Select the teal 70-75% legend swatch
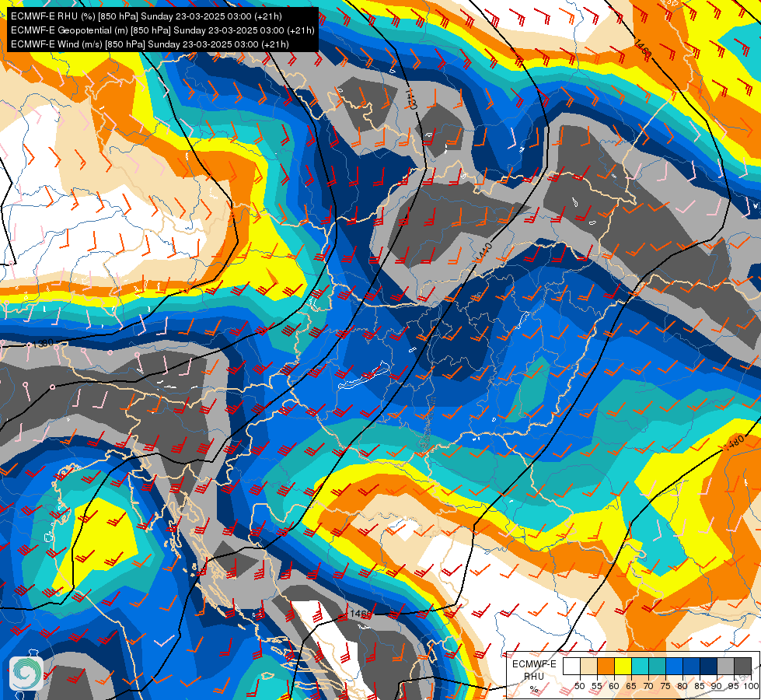Viewport: 761px width, 700px height. [657, 666]
